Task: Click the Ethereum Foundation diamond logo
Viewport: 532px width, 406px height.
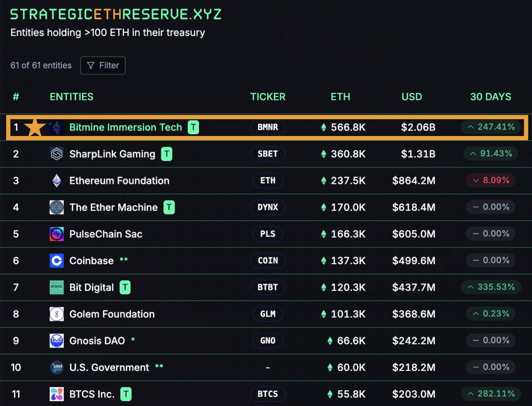Action: (x=57, y=181)
